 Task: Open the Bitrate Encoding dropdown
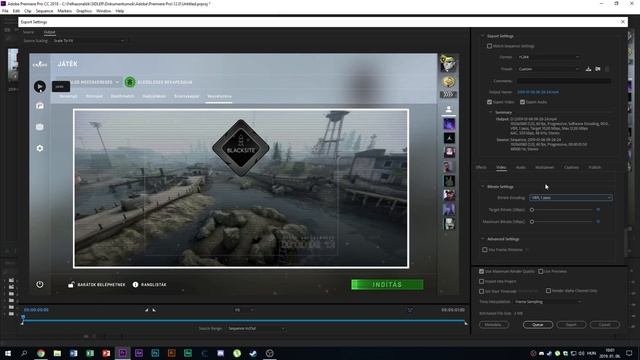click(571, 198)
